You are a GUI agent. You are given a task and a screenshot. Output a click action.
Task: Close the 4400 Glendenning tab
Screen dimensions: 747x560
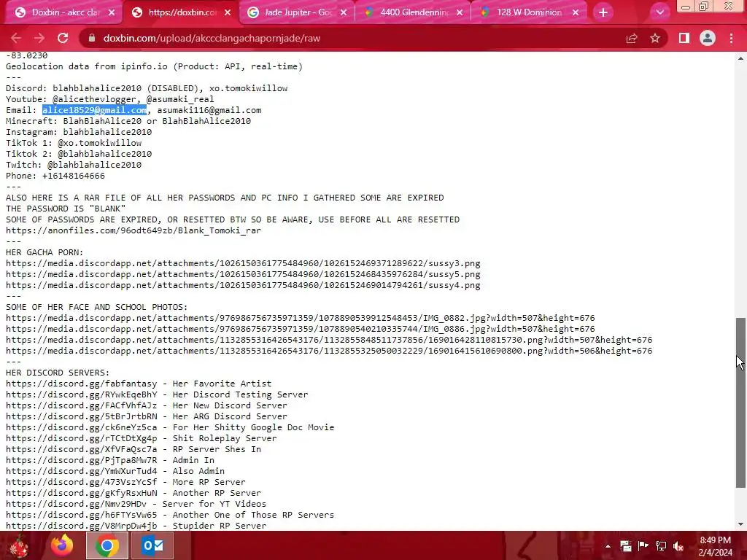tap(460, 12)
